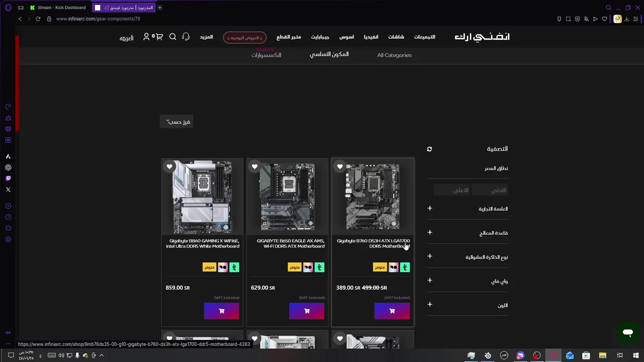Screen dimensions: 644x362
Task: Click the headset support icon
Action: [186, 37]
